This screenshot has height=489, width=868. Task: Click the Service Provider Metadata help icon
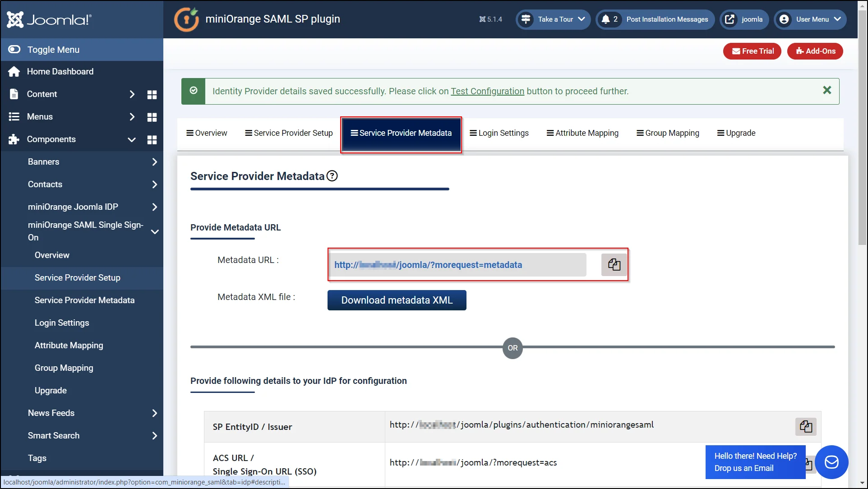[332, 176]
